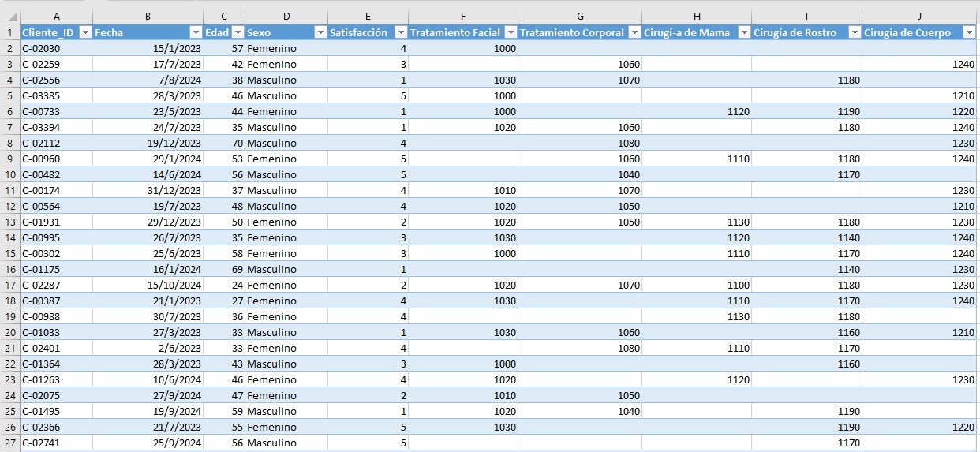
Task: Open the Tratamiento Corporal filter arrow
Action: (x=634, y=32)
